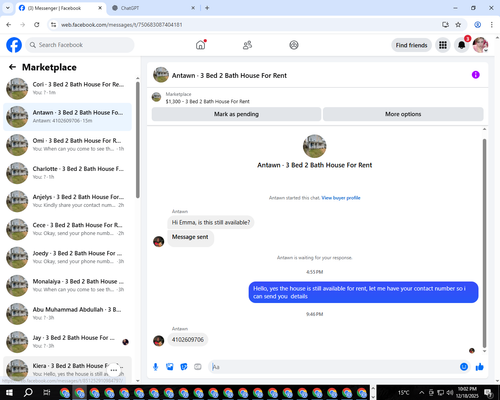
Task: Open Monalaiya conversation in the list
Action: click(67, 286)
